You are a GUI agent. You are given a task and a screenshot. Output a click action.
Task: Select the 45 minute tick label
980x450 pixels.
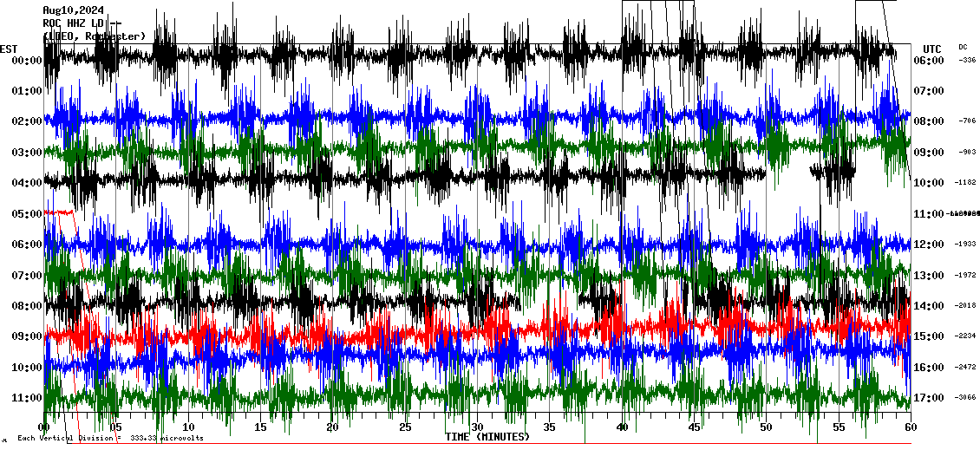coord(694,427)
